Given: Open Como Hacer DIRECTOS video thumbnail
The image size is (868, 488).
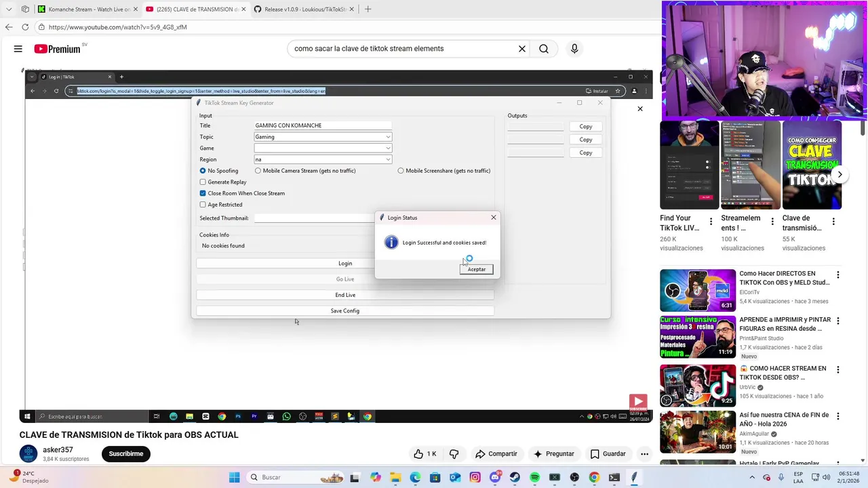Looking at the screenshot, I should click(x=698, y=290).
